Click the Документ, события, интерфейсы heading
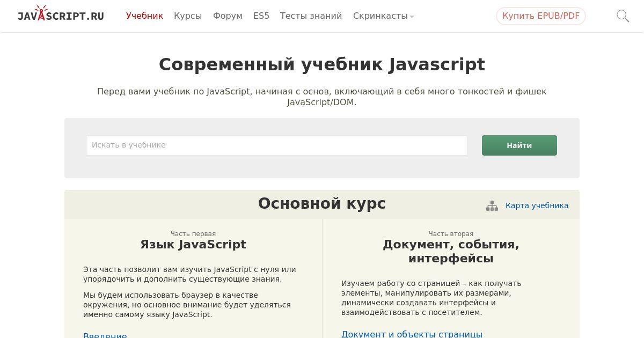This screenshot has width=644, height=338. tap(451, 251)
